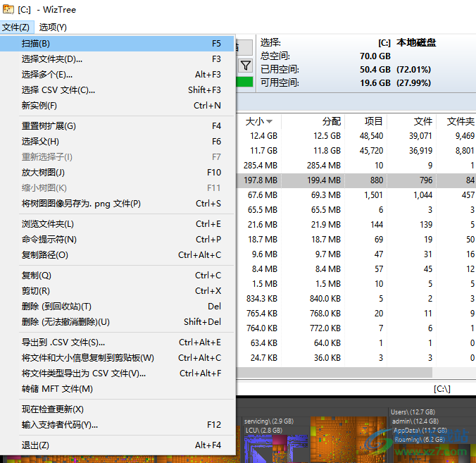This screenshot has height=463, width=476.
Task: Click 选择父(H) menu item
Action: click(117, 141)
